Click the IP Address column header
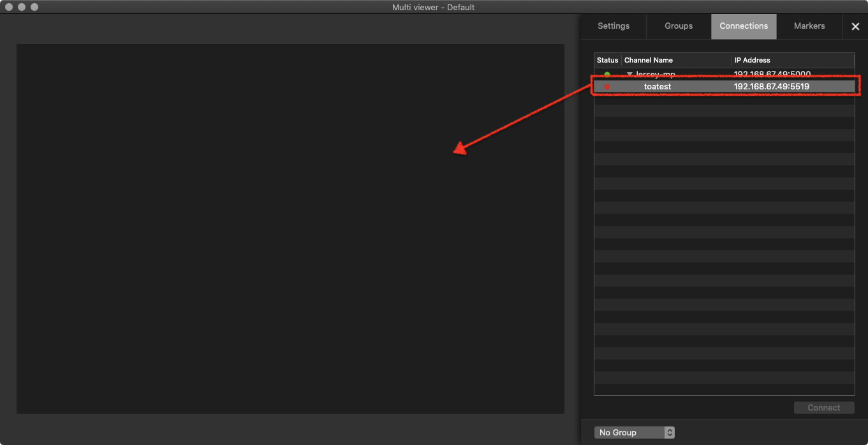Image resolution: width=868 pixels, height=445 pixels. 793,60
